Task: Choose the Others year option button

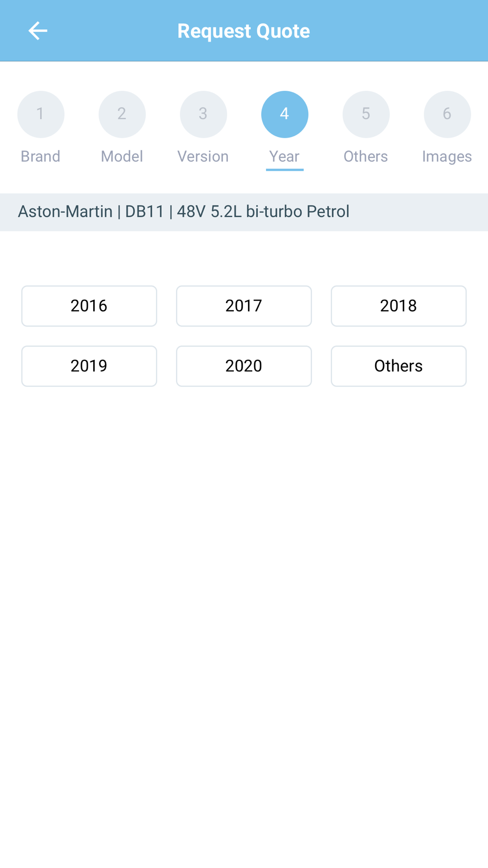Action: pyautogui.click(x=399, y=366)
